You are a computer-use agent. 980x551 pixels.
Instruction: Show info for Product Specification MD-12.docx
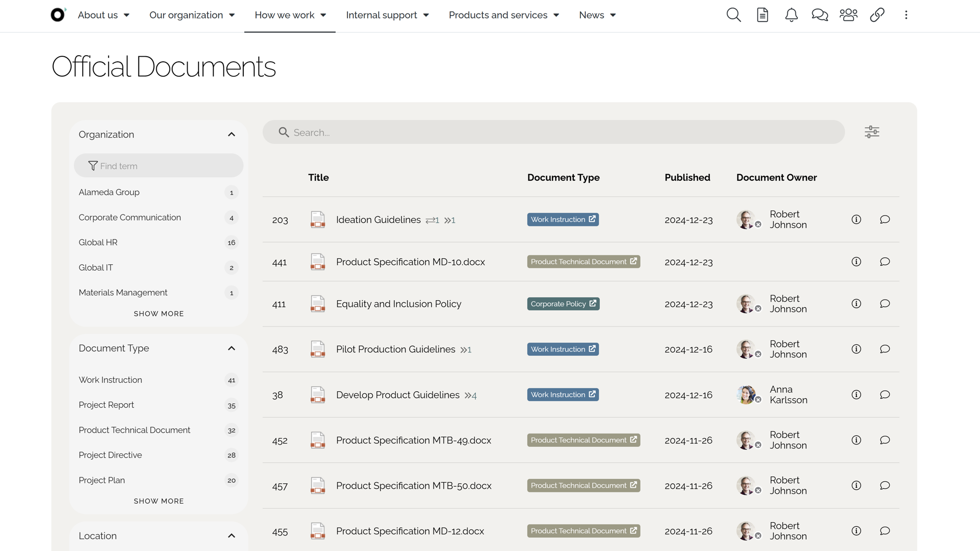pyautogui.click(x=856, y=531)
